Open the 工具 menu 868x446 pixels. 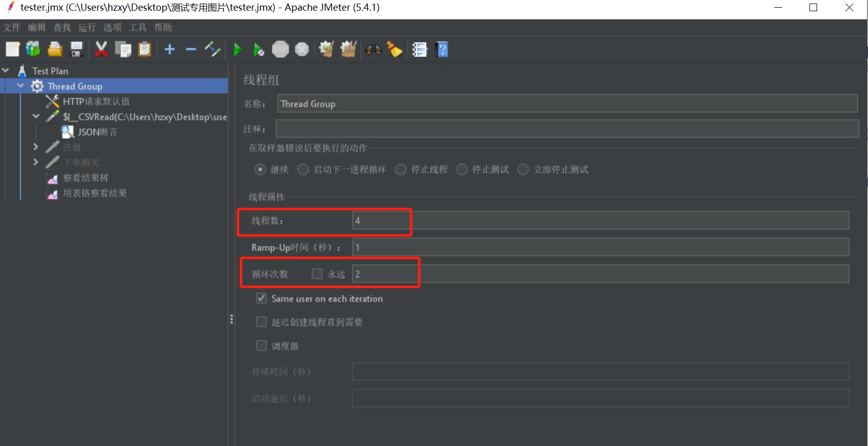[x=137, y=27]
